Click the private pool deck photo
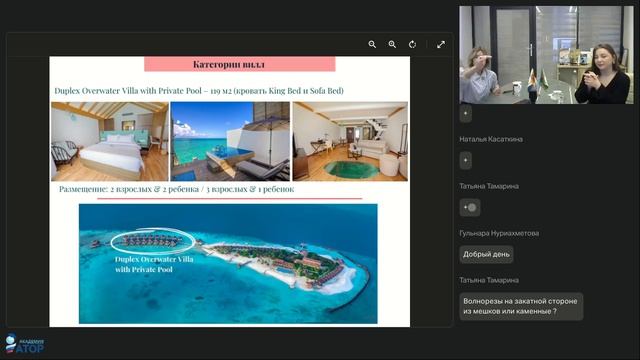Viewport: 640px width, 360px height. click(230, 141)
